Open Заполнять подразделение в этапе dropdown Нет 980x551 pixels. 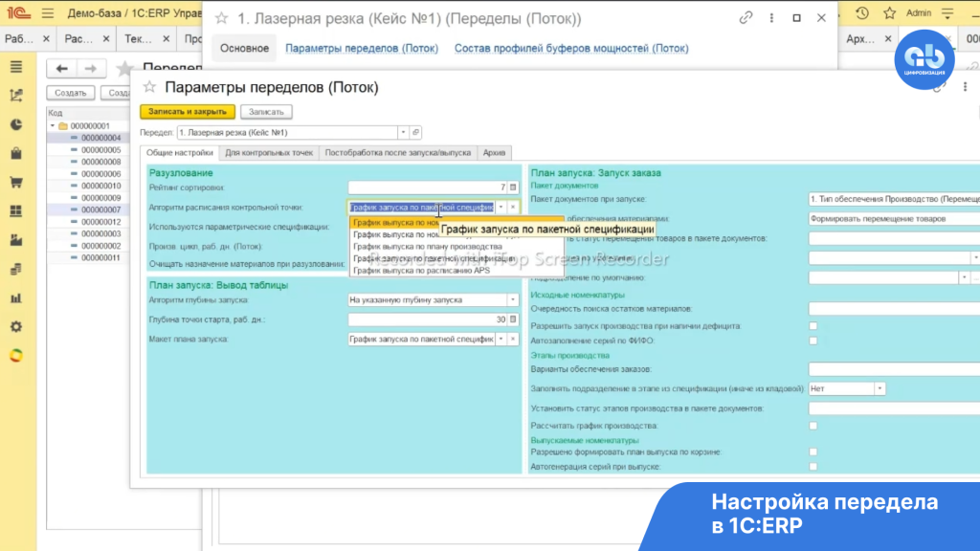tap(880, 388)
